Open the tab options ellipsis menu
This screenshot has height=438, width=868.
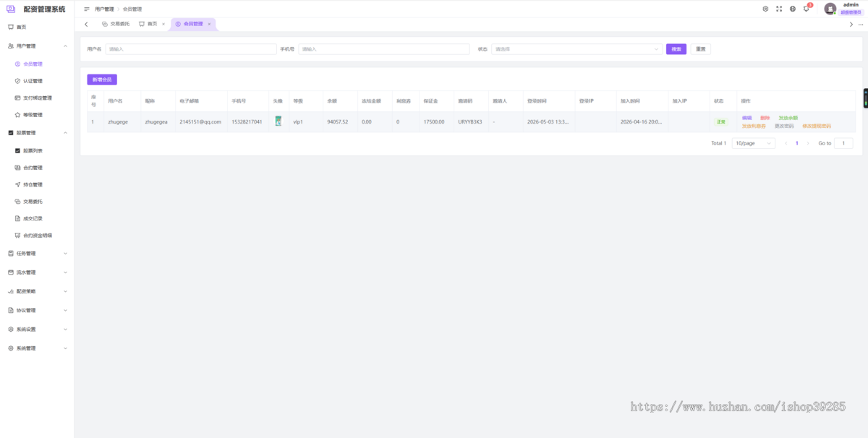860,25
